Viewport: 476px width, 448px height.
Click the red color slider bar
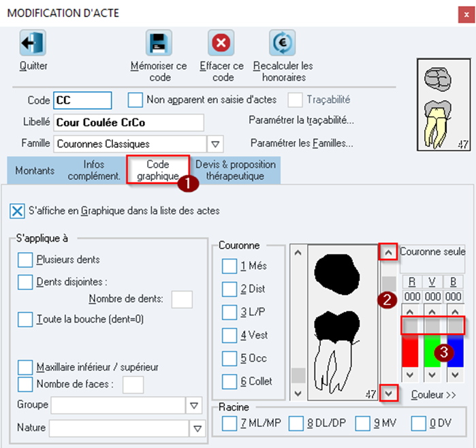tap(410, 351)
